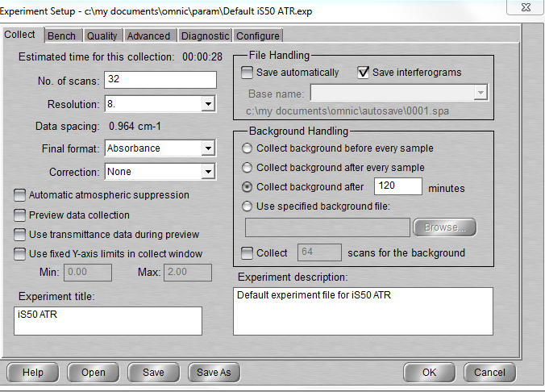Toggle Use transmittance data during preview
The width and height of the screenshot is (545, 392).
click(19, 235)
